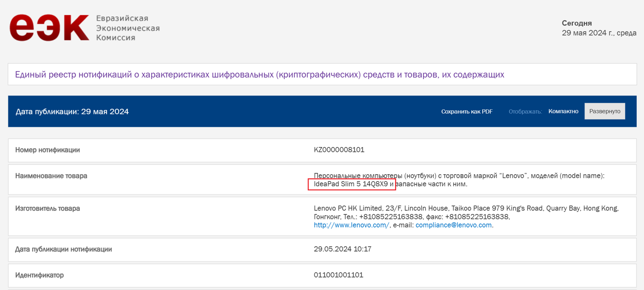644x290 pixels.
Task: Click the Дата публикации нотификации label
Action: (64, 249)
